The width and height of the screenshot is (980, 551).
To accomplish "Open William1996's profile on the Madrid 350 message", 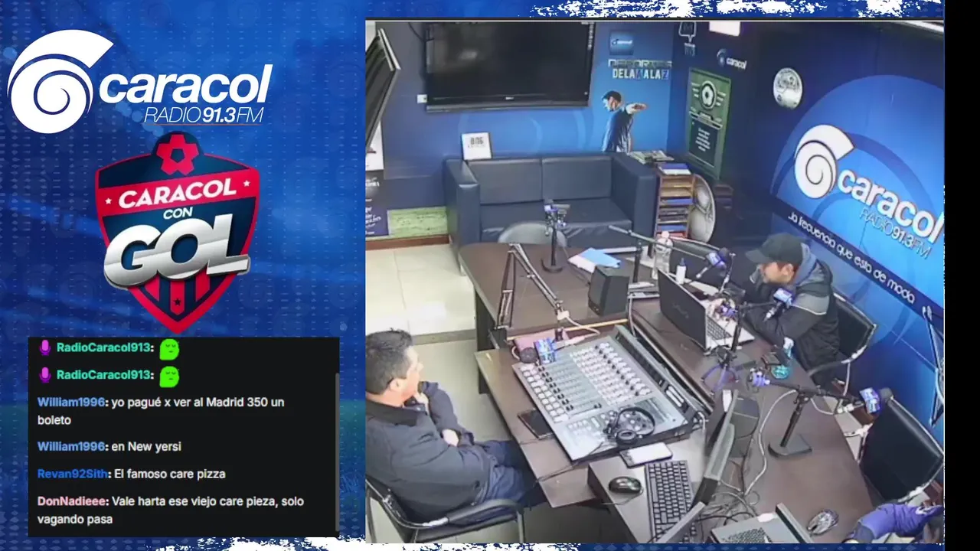I will [x=71, y=402].
